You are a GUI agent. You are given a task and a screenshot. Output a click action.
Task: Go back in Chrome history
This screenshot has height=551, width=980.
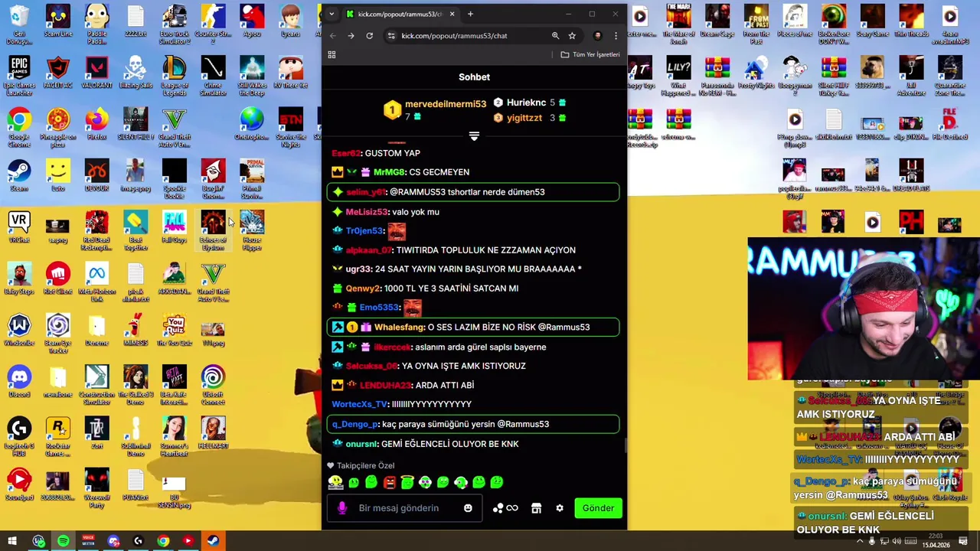pos(332,35)
